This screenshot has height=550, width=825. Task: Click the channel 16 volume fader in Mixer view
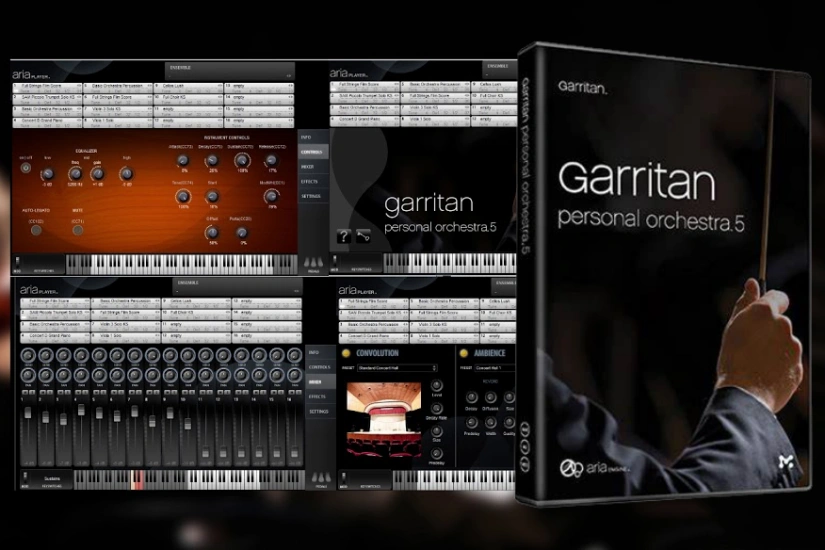coord(294,452)
